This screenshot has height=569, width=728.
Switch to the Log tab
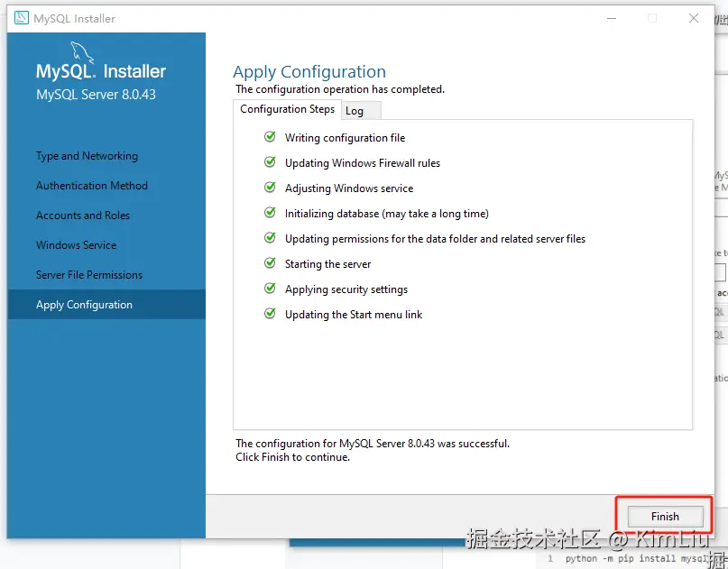coord(361,111)
